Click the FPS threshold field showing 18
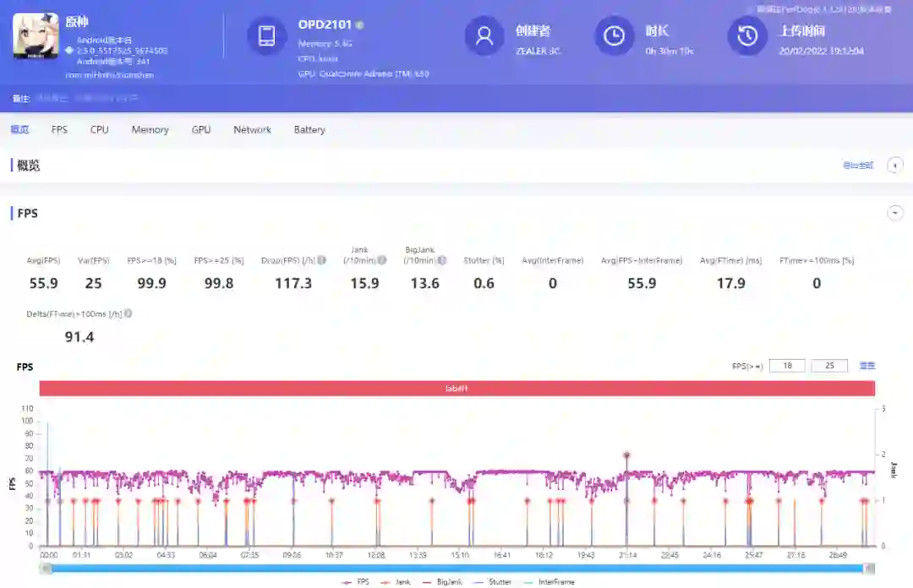 tap(787, 366)
